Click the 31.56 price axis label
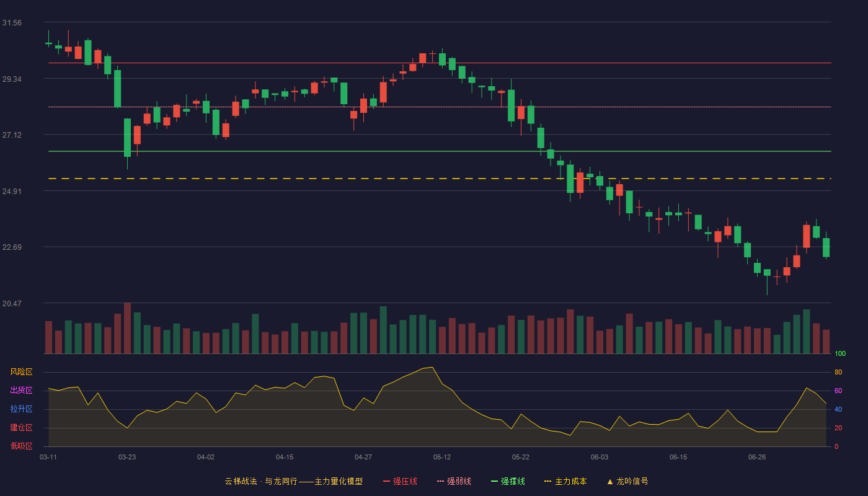The height and width of the screenshot is (496, 868). tap(12, 23)
